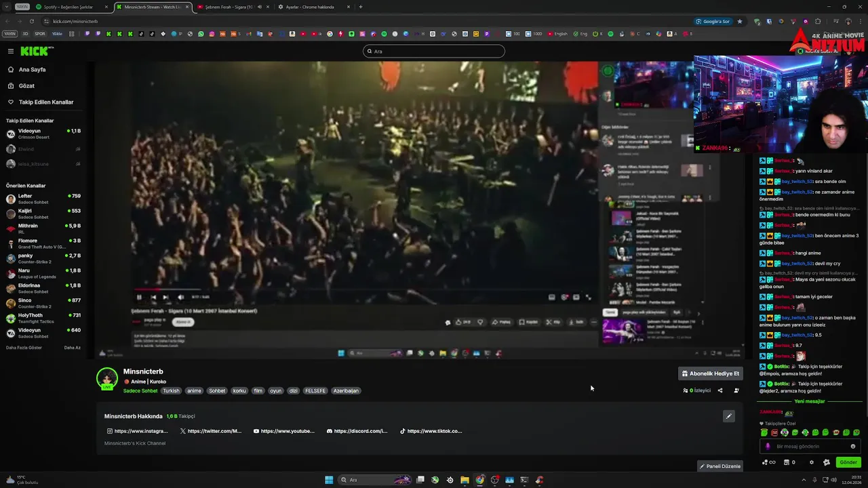Focus the Kick search field Ara
868x488 pixels.
tap(434, 52)
